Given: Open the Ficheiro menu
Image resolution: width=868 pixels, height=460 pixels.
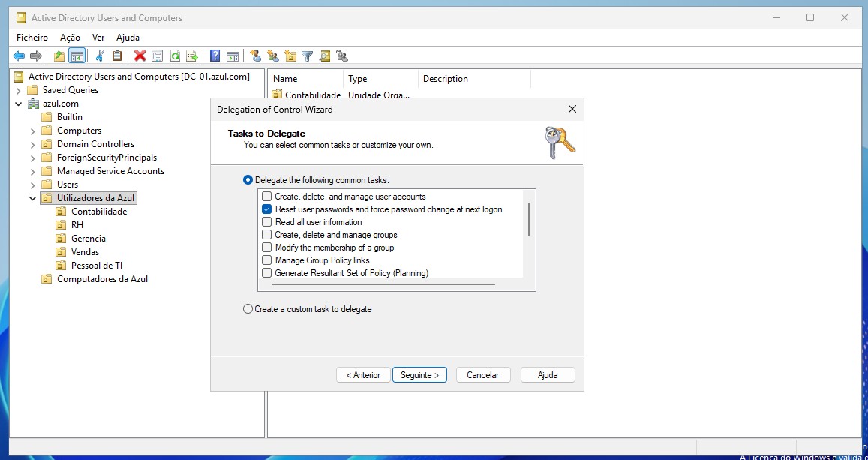Looking at the screenshot, I should [x=32, y=37].
